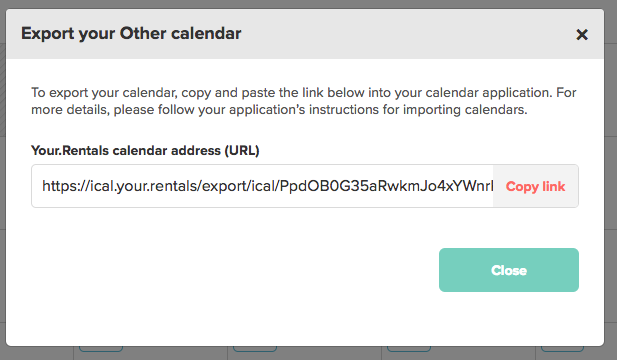
Task: Click the export instructions paragraph text
Action: pyautogui.click(x=303, y=101)
